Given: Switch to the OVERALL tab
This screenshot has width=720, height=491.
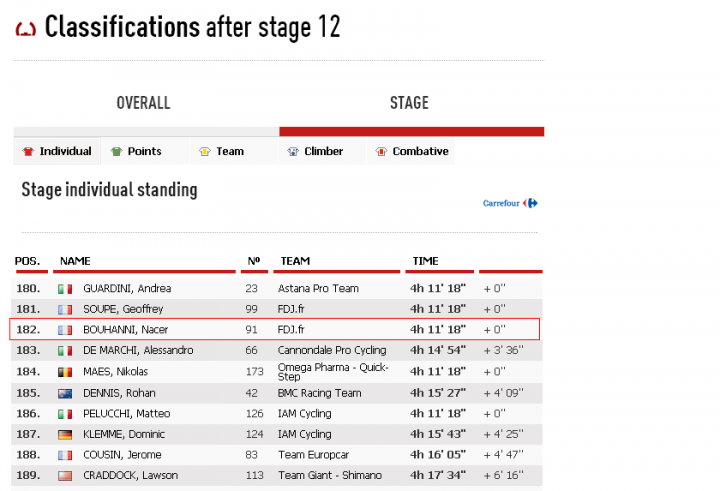Looking at the screenshot, I should [x=143, y=103].
